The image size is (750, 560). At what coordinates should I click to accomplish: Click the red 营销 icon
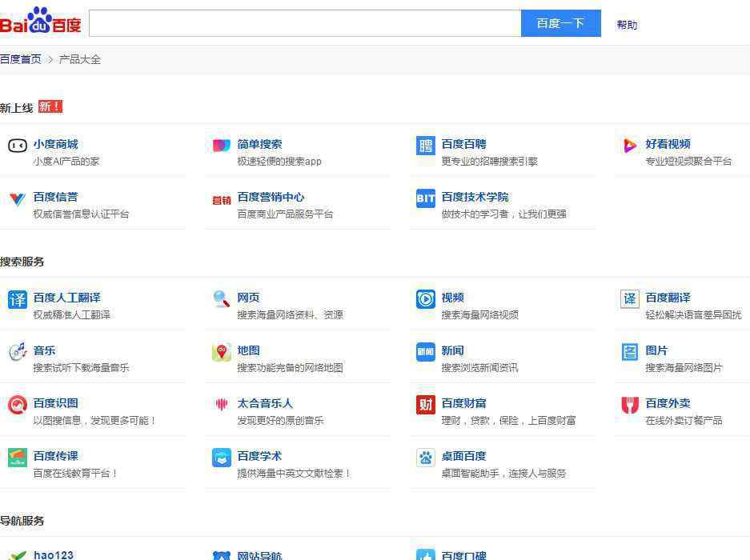click(x=222, y=200)
